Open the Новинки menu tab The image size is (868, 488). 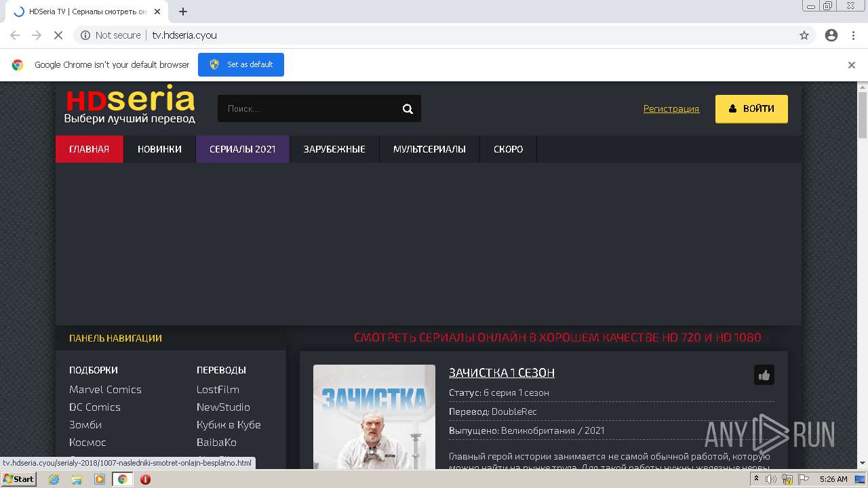coord(159,149)
